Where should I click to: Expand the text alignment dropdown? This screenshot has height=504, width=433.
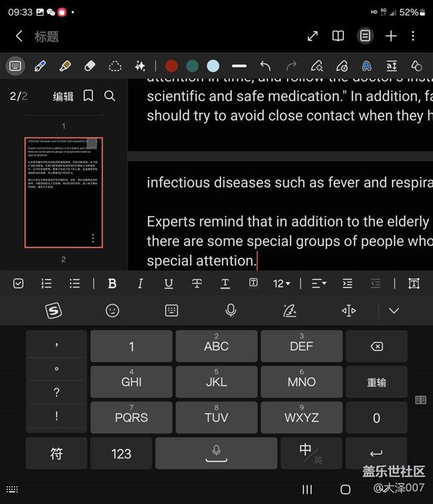pyautogui.click(x=318, y=283)
